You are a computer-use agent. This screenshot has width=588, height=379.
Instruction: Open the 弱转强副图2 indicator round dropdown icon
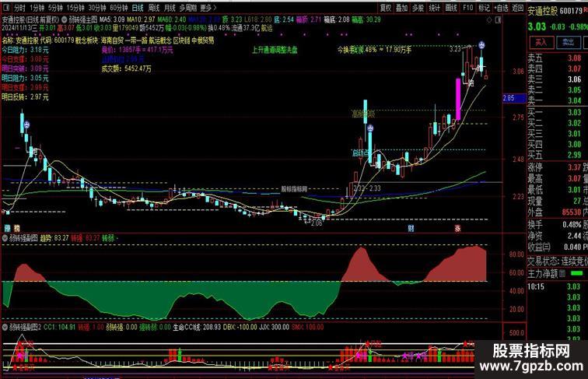pyautogui.click(x=5, y=327)
